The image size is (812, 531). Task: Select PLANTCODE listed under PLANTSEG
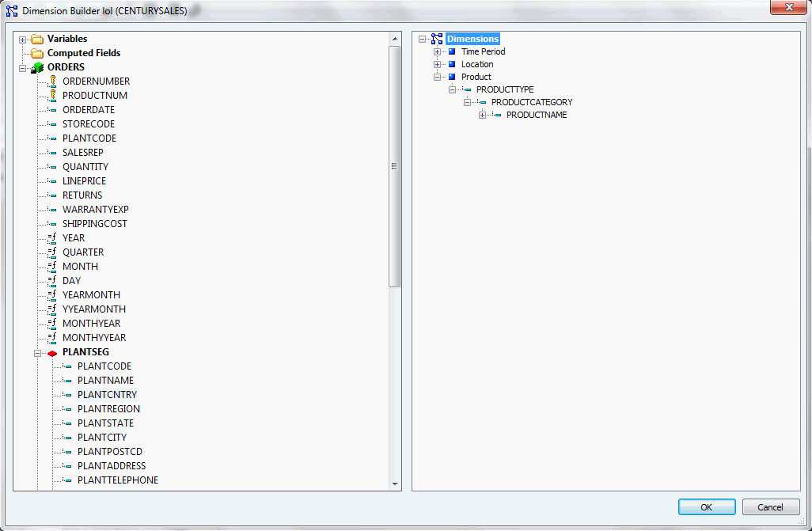[x=104, y=366]
